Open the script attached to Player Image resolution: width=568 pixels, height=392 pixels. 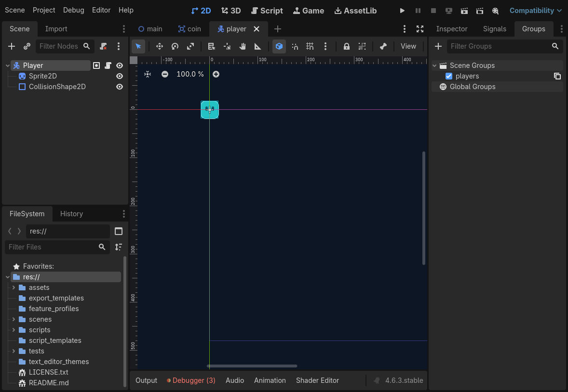(108, 65)
